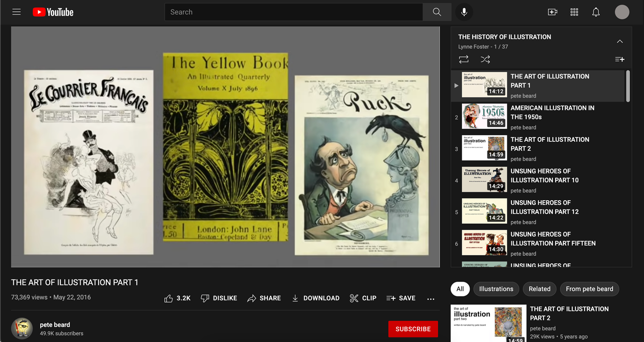Click the video title The Art of Illustration Part 1
This screenshot has height=342, width=644.
(75, 283)
